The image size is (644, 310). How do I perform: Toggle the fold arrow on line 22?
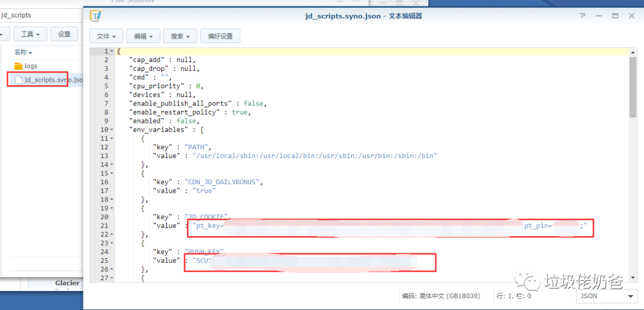pyautogui.click(x=112, y=234)
